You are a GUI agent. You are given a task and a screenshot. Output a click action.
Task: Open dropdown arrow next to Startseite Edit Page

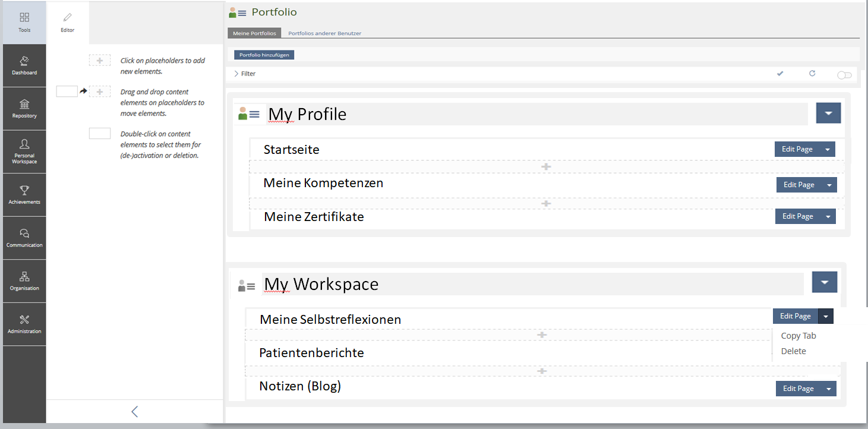click(827, 150)
